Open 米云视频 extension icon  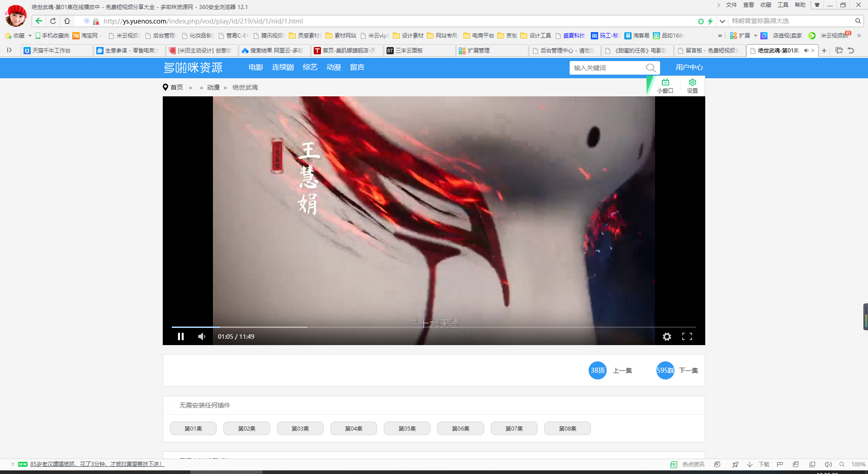(829, 36)
